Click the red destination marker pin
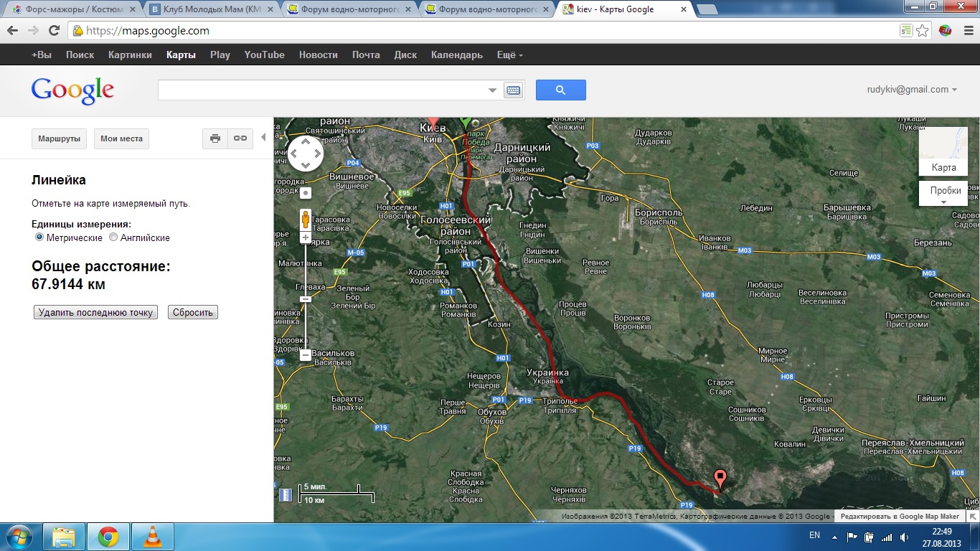The width and height of the screenshot is (980, 551). point(720,479)
